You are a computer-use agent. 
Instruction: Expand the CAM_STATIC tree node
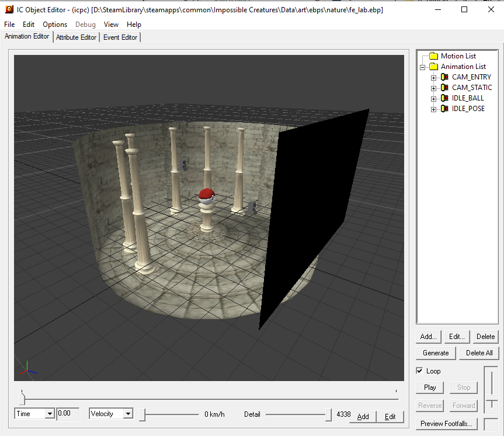pos(433,88)
